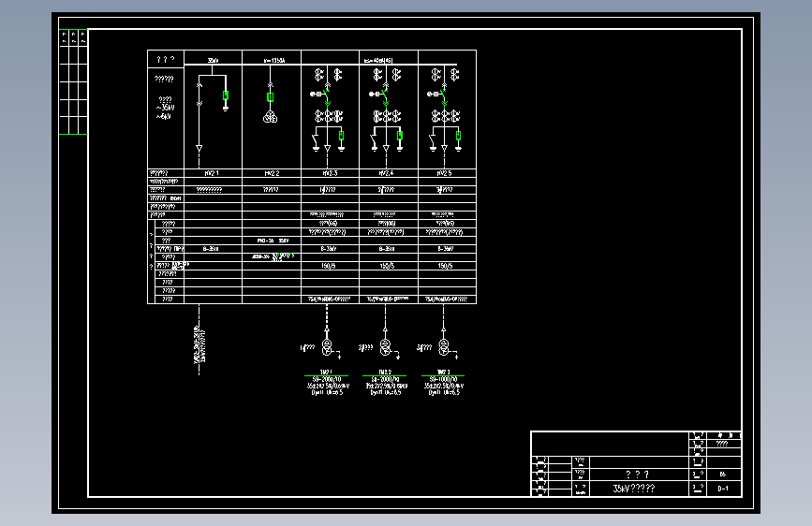Pick the green arrester symbol in HV2.1 column

pos(226,95)
